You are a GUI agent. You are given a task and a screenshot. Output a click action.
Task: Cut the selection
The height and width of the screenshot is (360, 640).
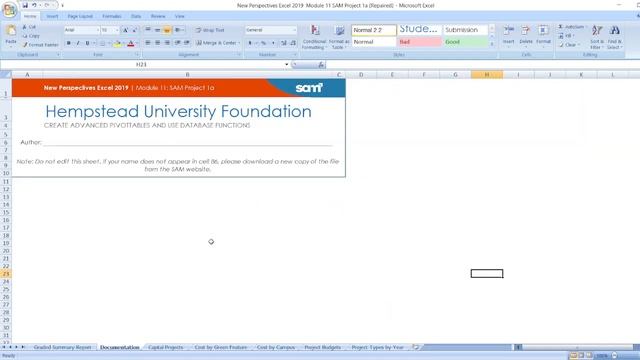29,27
